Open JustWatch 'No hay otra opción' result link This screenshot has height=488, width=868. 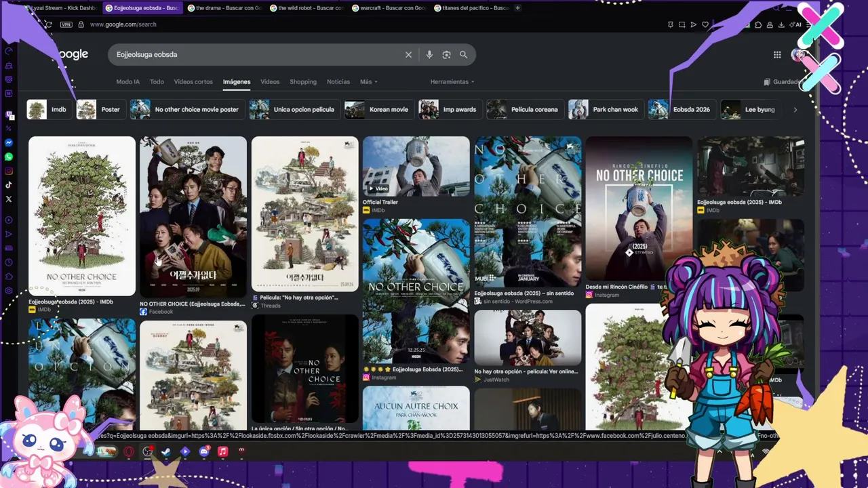[x=528, y=375]
